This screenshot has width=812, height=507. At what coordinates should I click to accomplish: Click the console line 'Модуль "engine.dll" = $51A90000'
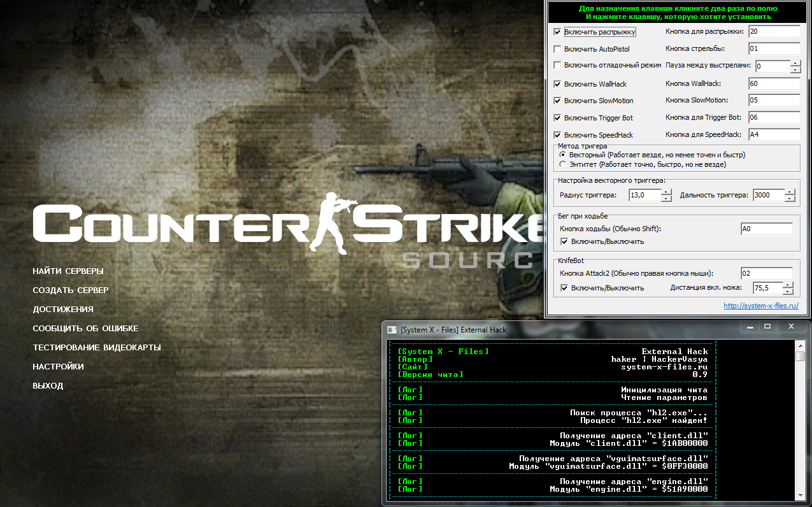(x=629, y=489)
